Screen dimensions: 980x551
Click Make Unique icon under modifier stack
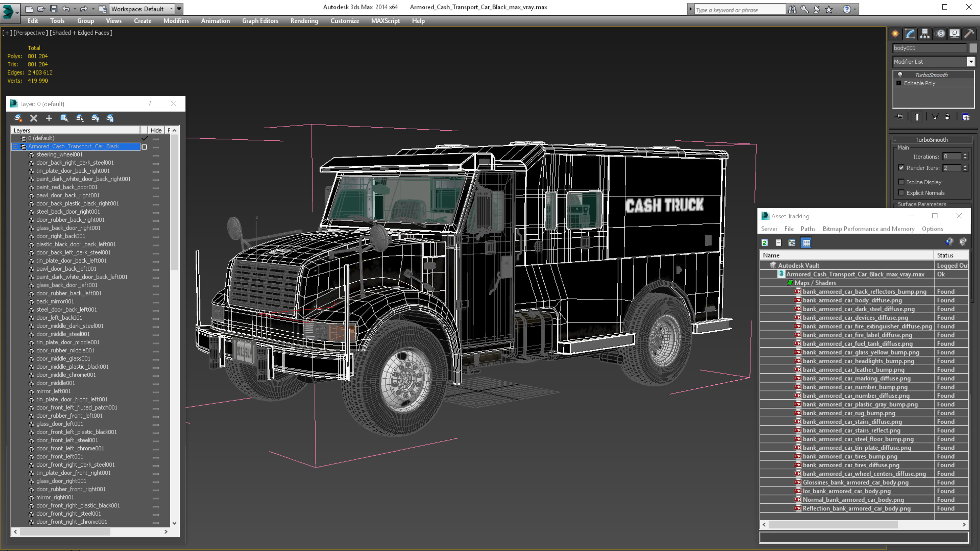coord(935,117)
